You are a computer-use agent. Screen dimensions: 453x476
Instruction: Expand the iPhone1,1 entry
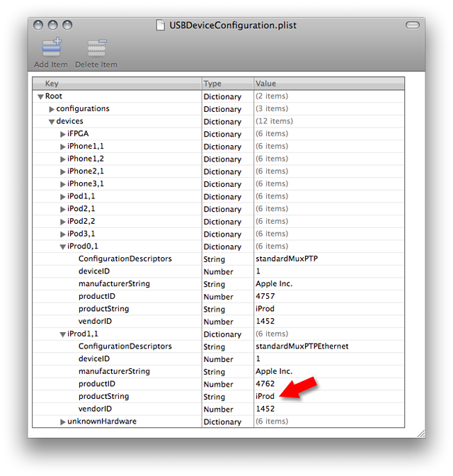(63, 147)
